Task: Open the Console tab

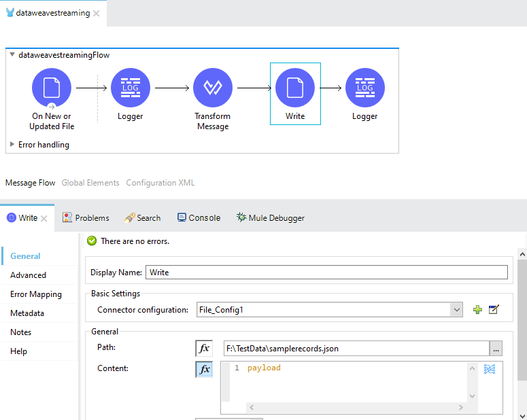Action: (199, 217)
